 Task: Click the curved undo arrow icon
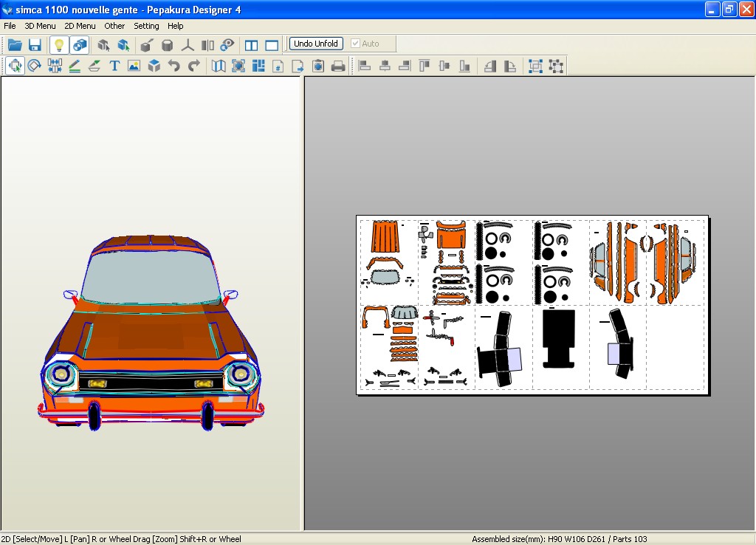(174, 66)
